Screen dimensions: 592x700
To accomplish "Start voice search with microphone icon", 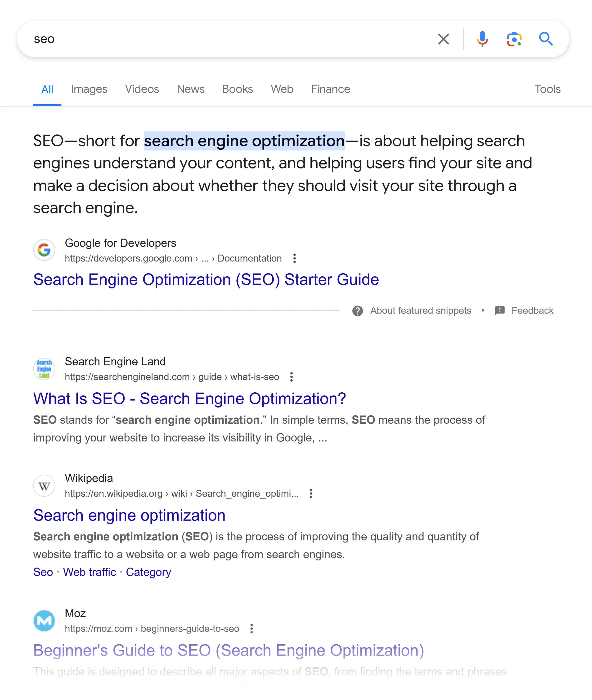I will point(482,39).
